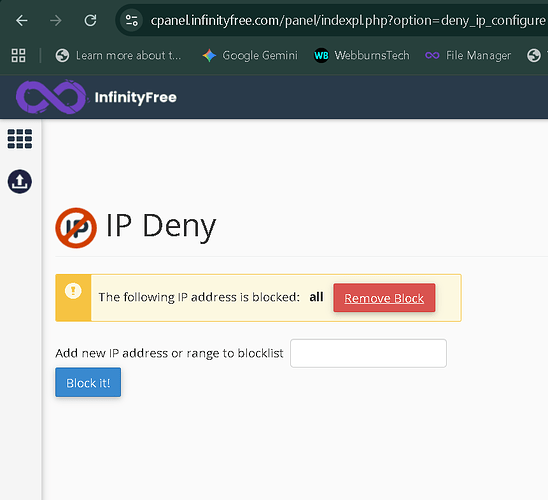548x500 pixels.
Task: Open site information in address bar
Action: coord(131,21)
